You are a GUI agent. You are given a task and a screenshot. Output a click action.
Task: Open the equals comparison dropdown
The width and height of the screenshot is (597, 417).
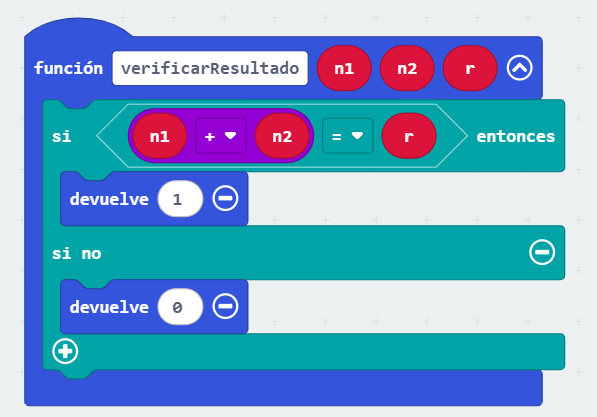click(348, 136)
